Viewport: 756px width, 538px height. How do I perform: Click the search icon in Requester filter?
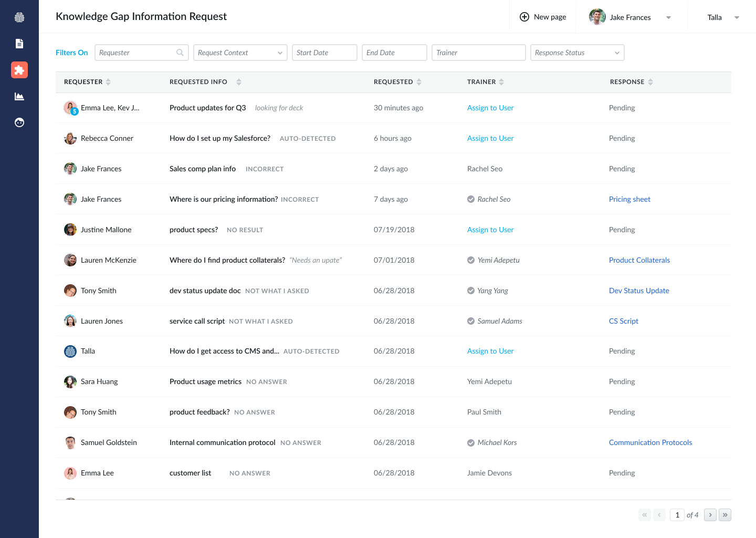180,53
